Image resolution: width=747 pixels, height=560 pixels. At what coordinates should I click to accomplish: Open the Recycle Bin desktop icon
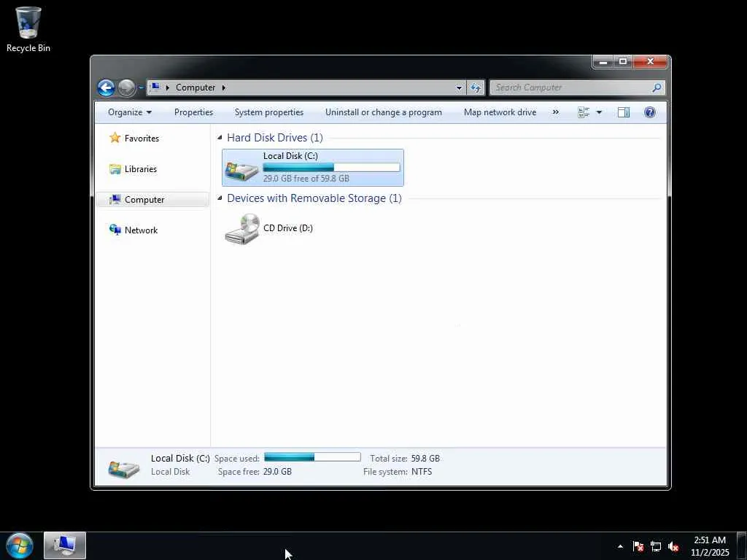pos(28,28)
